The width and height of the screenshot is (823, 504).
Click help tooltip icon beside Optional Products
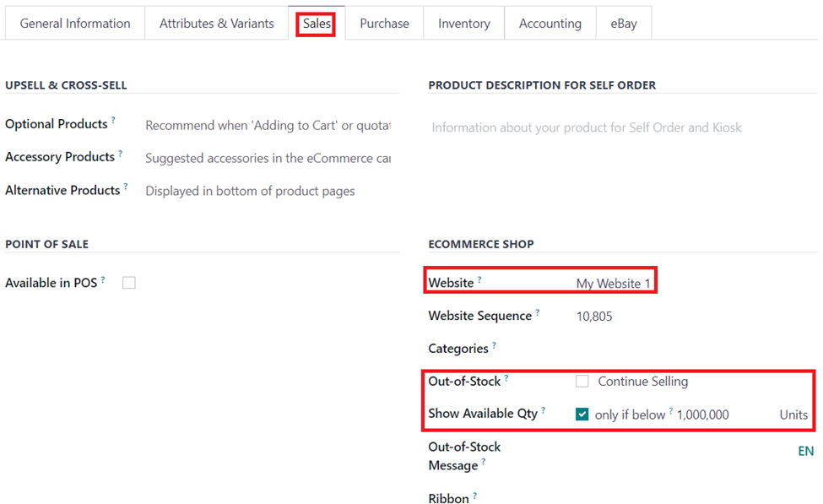click(x=113, y=120)
